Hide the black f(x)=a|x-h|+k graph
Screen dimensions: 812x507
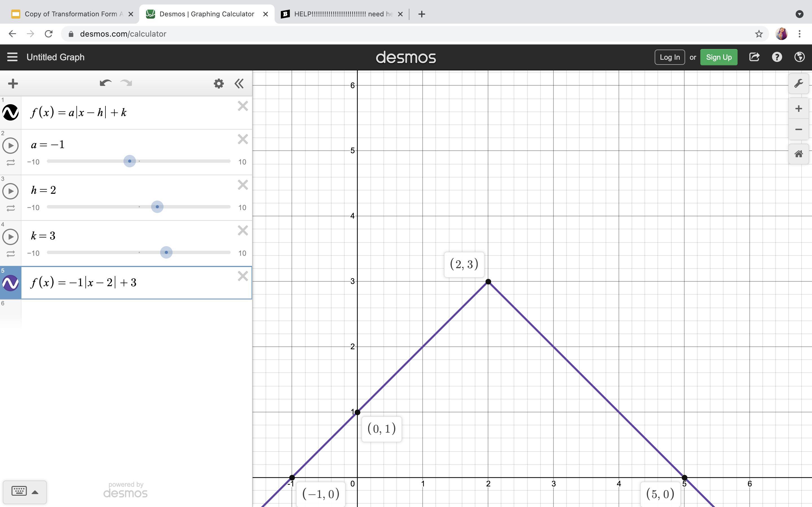pyautogui.click(x=10, y=113)
